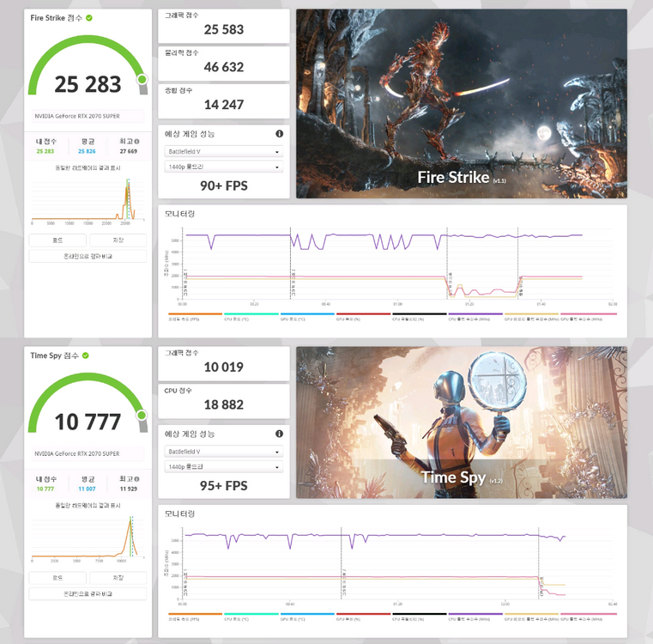This screenshot has width=653, height=644.
Task: Open the Battlefield V game dropdown in Time Spy
Action: coord(224,452)
